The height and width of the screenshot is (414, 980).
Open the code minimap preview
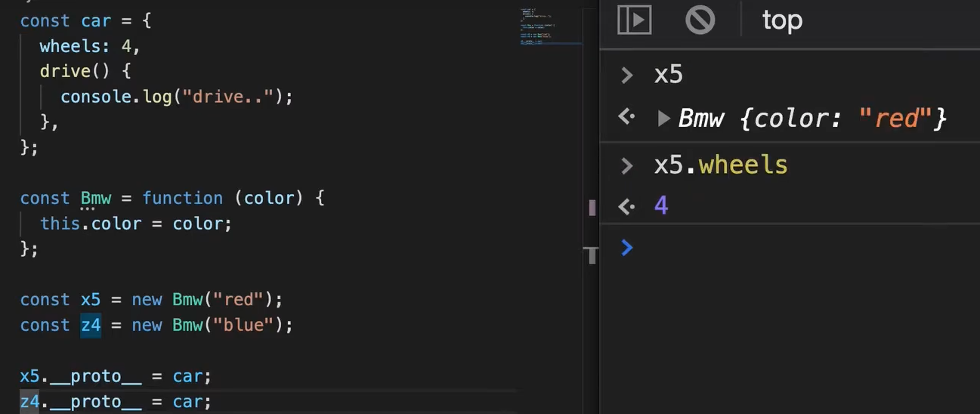(550, 26)
